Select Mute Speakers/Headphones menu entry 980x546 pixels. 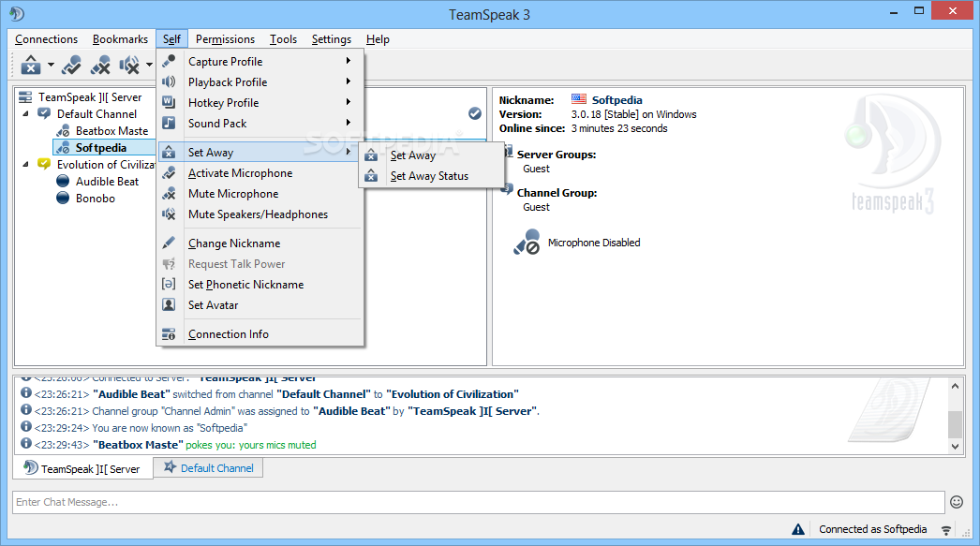pyautogui.click(x=260, y=214)
